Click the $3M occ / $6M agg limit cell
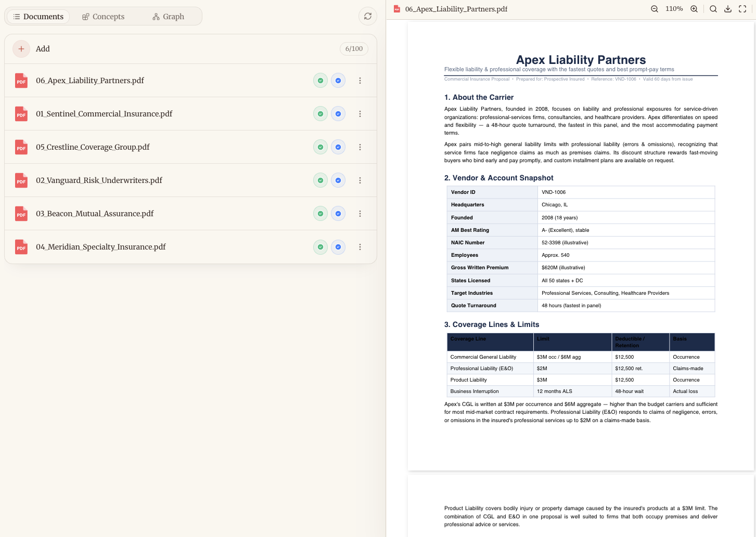This screenshot has width=756, height=537. click(x=559, y=357)
